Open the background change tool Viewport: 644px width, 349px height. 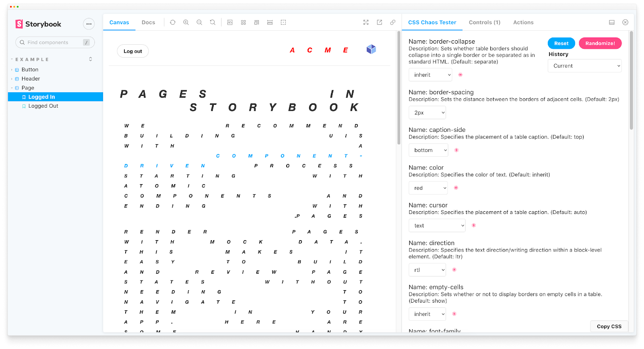(230, 23)
